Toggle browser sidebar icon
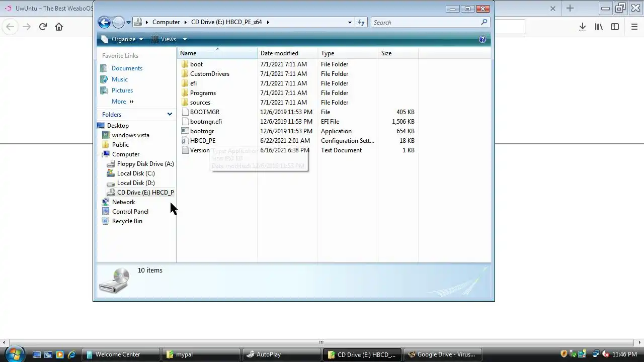644x362 pixels. point(615,27)
